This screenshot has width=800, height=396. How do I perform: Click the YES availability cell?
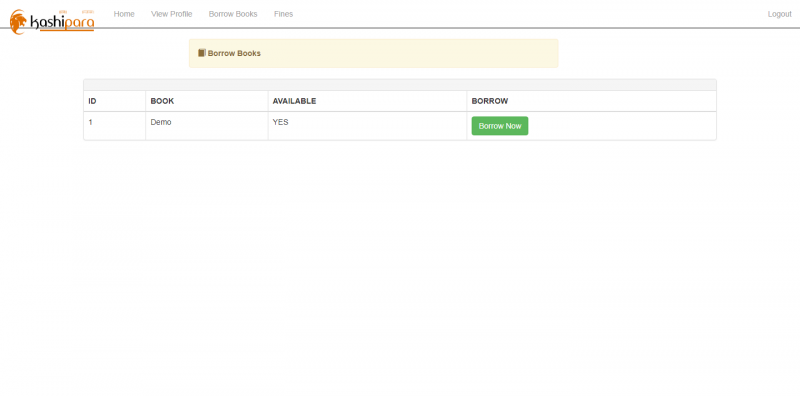coord(367,126)
